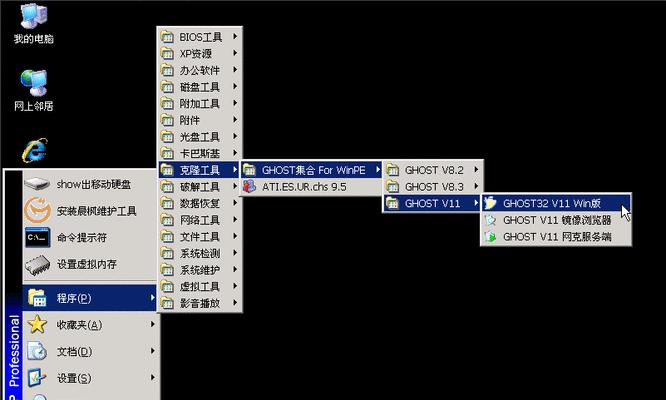Select the 命令提示符 Start menu label
Screen dimensions: 666x400
click(x=82, y=237)
